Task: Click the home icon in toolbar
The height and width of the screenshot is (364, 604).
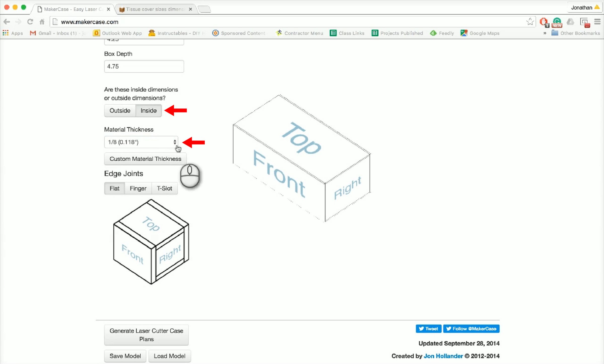Action: 42,22
